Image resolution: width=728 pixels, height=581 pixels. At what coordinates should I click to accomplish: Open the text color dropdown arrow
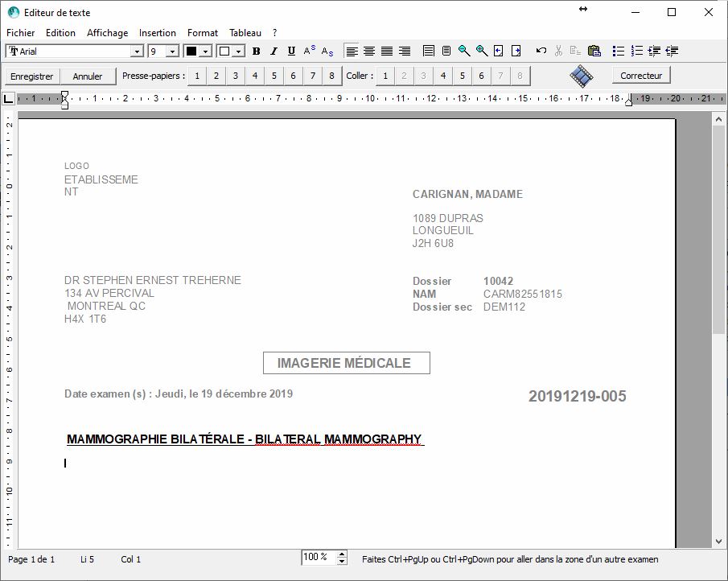(x=206, y=52)
